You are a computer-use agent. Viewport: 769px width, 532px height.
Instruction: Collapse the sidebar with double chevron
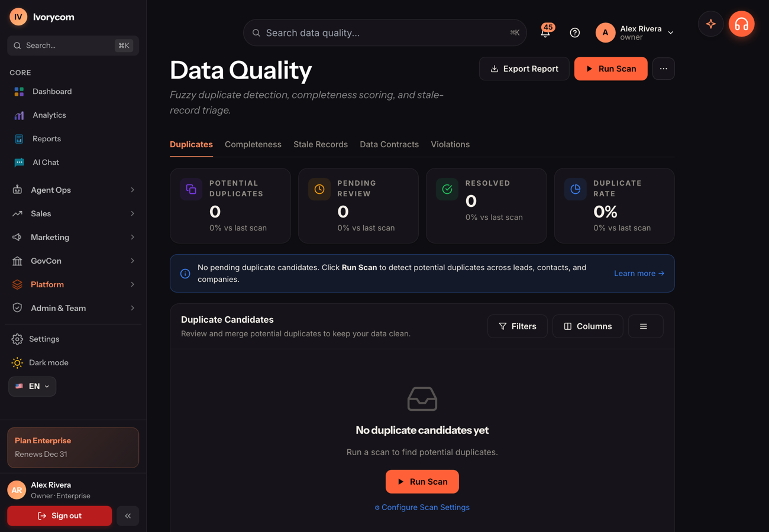[x=128, y=516]
